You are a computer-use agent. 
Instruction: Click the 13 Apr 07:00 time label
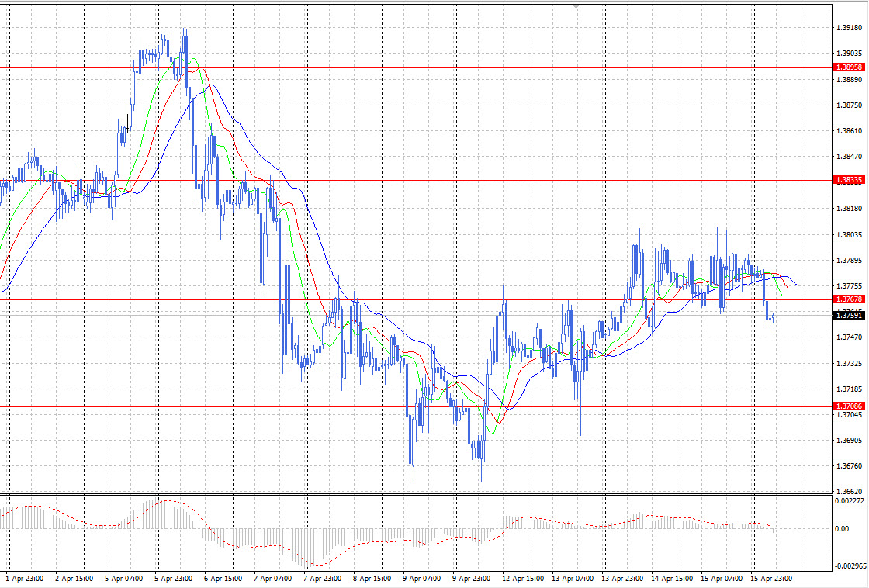pyautogui.click(x=572, y=579)
